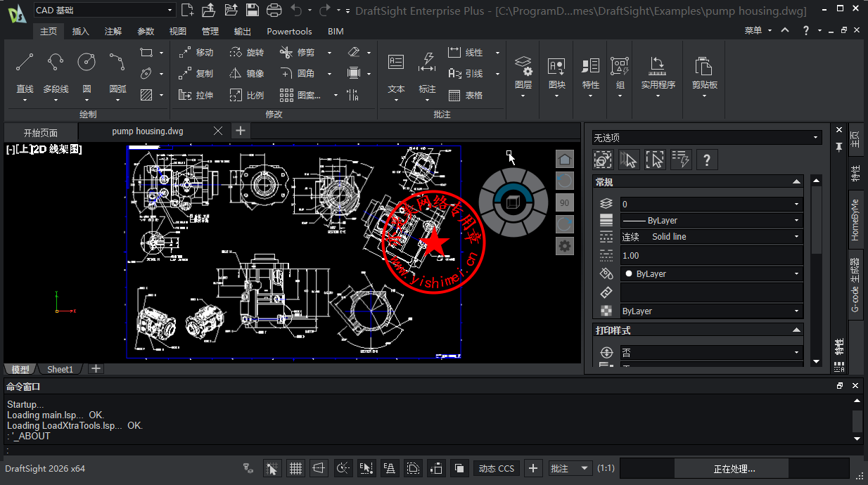
Task: Toggle grid display in status bar
Action: coord(295,468)
